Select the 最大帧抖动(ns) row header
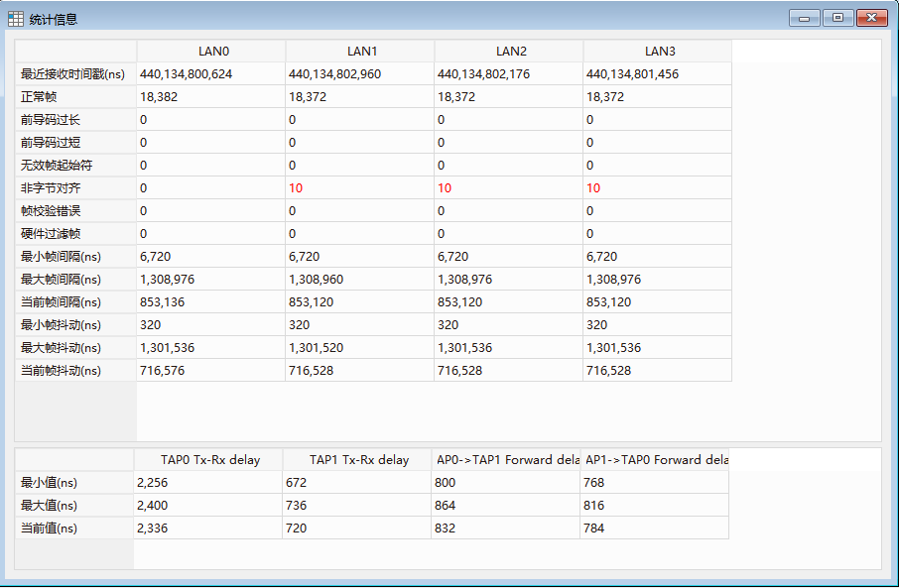 [x=75, y=348]
